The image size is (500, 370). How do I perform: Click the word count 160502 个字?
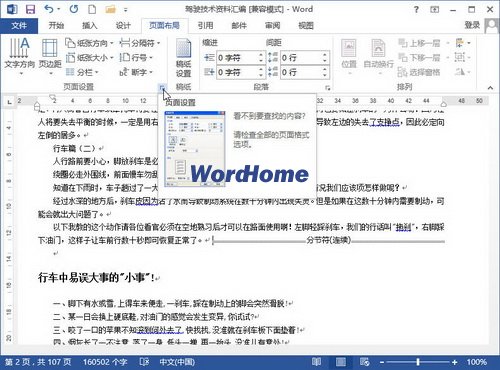coord(105,362)
